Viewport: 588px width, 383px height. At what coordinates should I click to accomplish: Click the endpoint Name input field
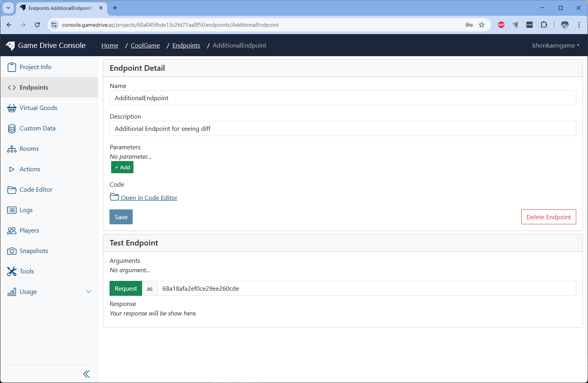coord(342,98)
